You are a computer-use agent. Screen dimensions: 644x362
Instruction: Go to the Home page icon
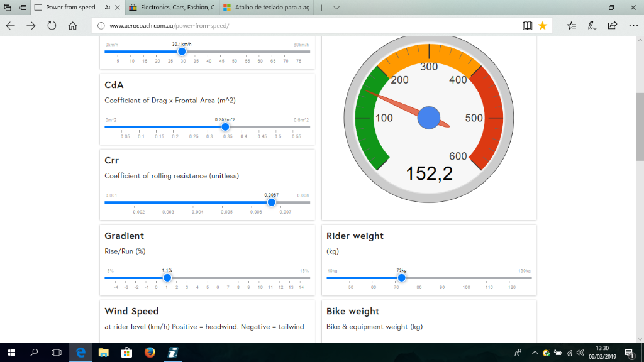click(x=72, y=26)
